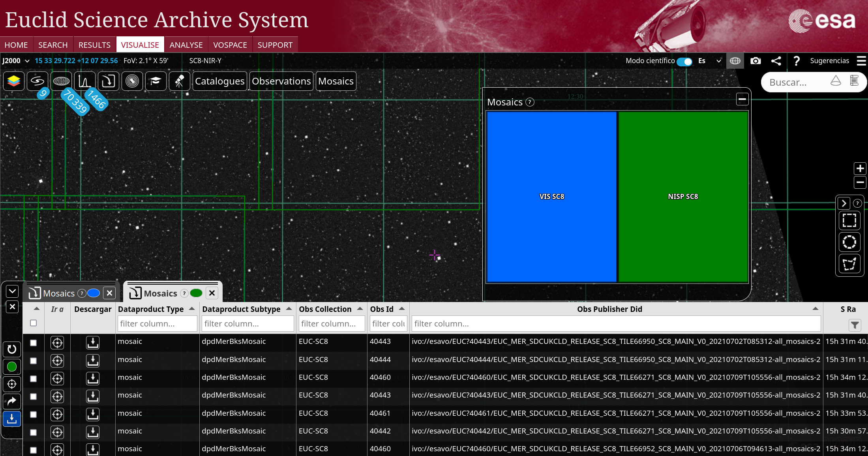Viewport: 868px width, 456px height.
Task: Zoom out with the minus button
Action: pyautogui.click(x=860, y=182)
